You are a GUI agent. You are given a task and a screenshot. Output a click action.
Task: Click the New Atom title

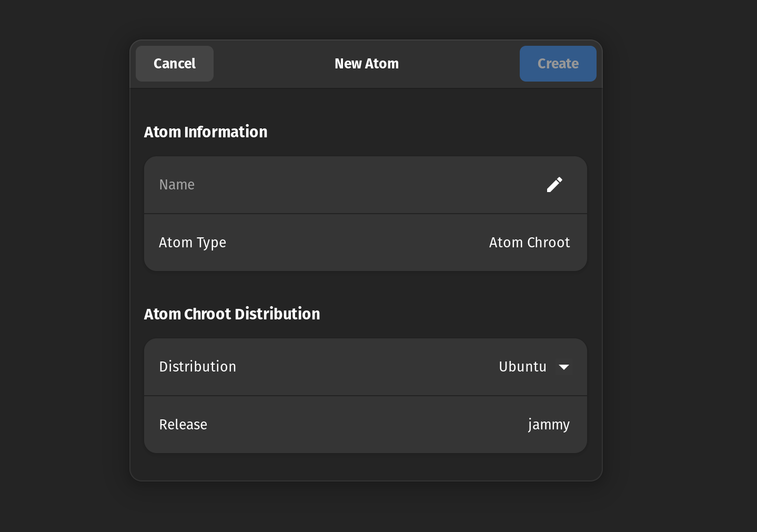[x=366, y=63]
